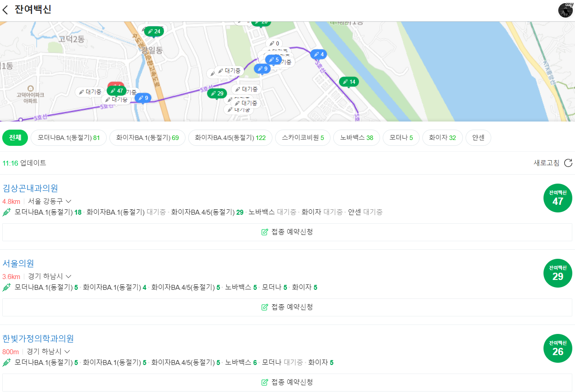Image resolution: width=575 pixels, height=392 pixels.
Task: Click 접종 예약신청 for 김상곤내과의원
Action: click(287, 232)
